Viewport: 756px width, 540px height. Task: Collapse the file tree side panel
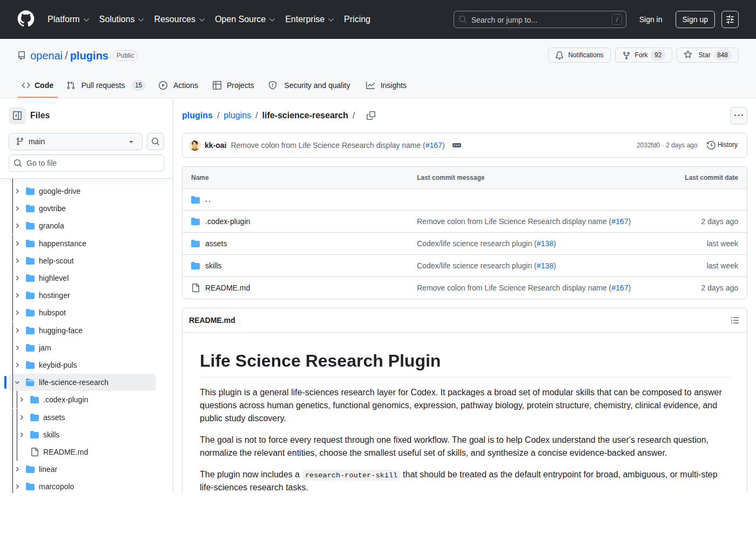coord(17,116)
